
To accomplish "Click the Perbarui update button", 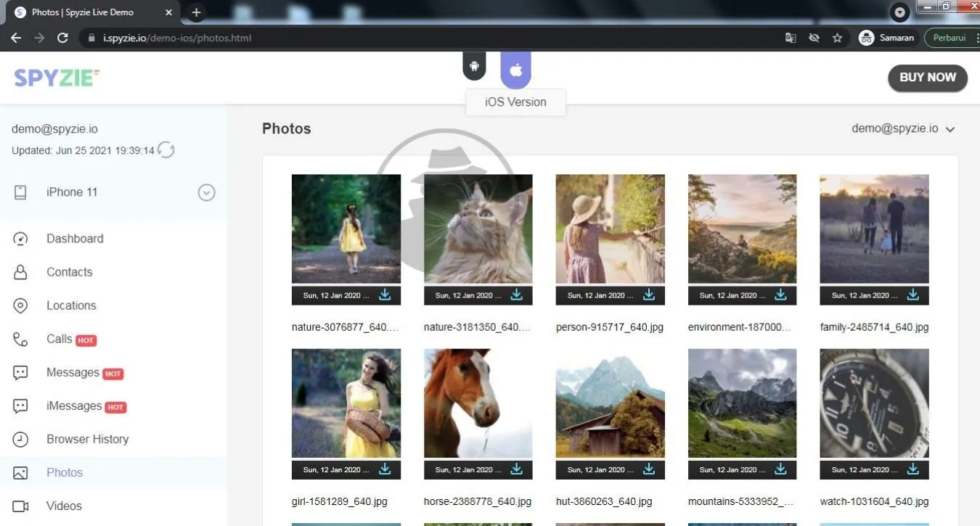I will click(x=951, y=38).
